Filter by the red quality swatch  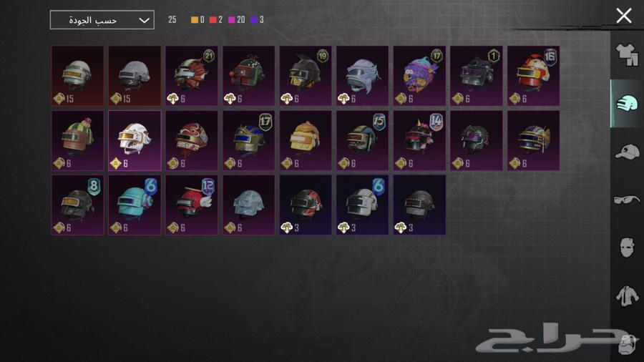[x=213, y=20]
